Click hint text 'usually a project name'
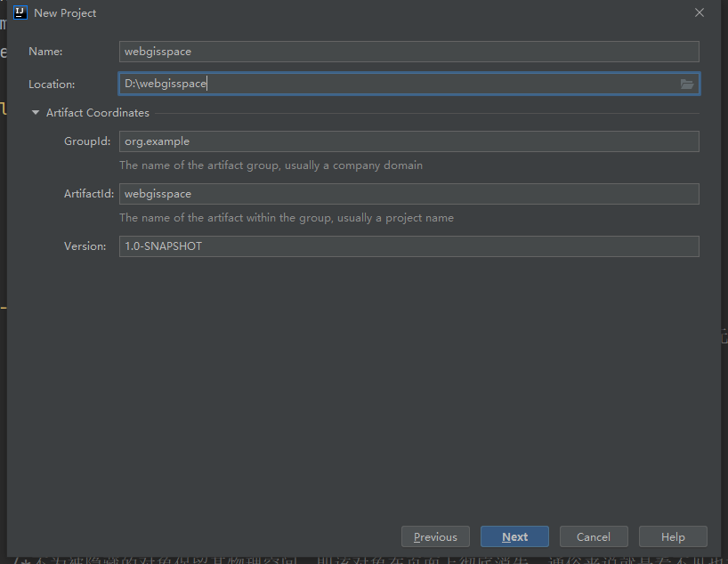728x564 pixels. (x=395, y=218)
